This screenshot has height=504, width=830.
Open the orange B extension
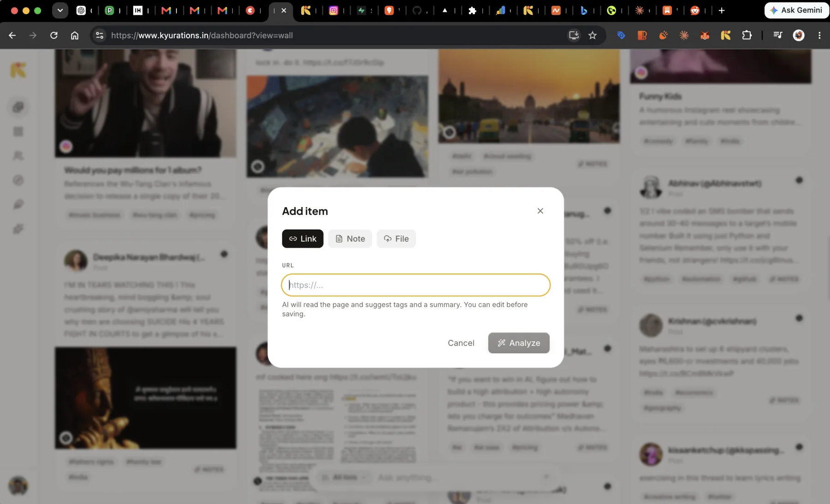[642, 36]
